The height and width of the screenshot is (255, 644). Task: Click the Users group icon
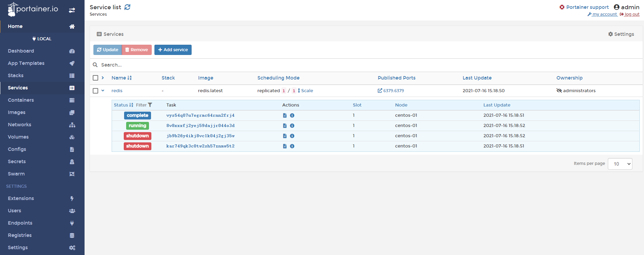click(x=72, y=211)
